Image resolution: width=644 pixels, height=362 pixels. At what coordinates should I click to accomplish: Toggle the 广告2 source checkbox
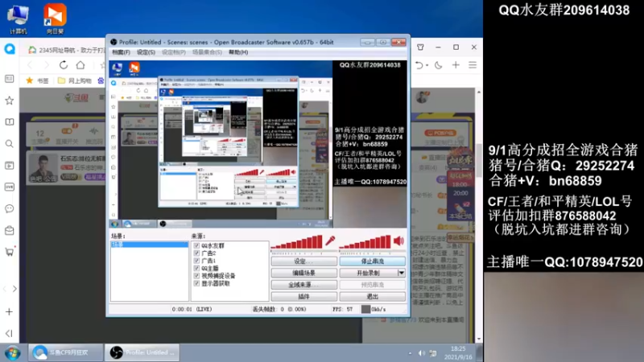pos(196,253)
